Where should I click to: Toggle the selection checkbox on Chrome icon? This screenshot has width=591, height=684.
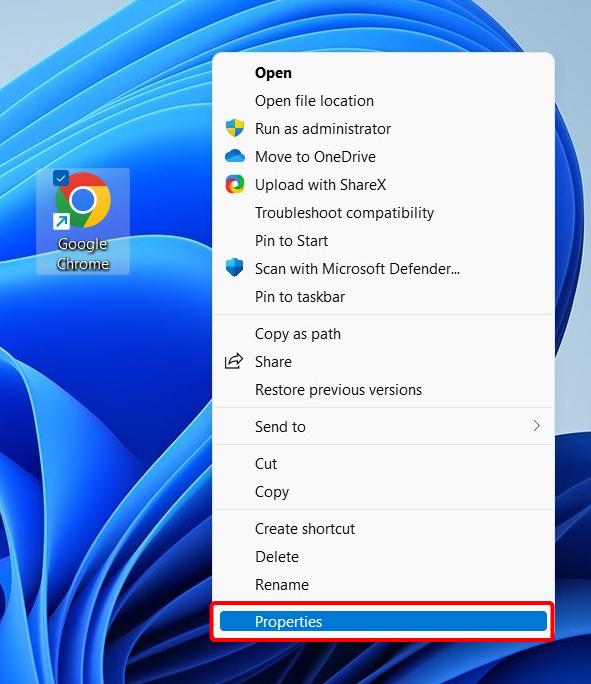click(x=61, y=178)
